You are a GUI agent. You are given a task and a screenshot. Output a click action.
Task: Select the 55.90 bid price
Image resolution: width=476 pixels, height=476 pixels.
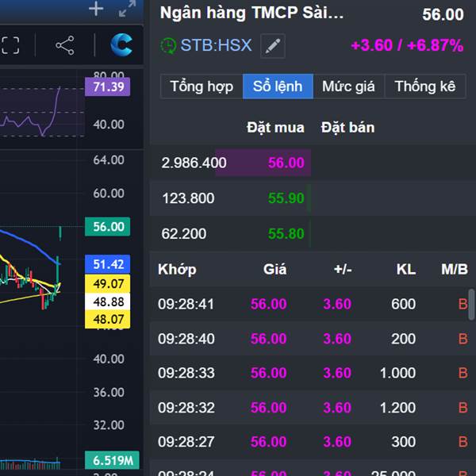point(286,198)
